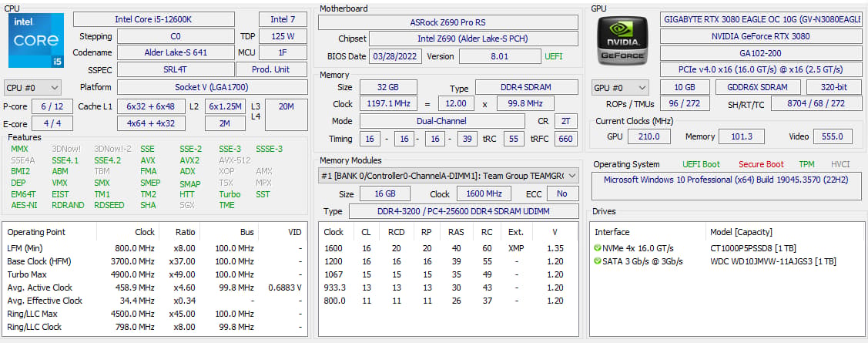
Task: Click the Windows 10 Professional OS field
Action: click(x=726, y=187)
